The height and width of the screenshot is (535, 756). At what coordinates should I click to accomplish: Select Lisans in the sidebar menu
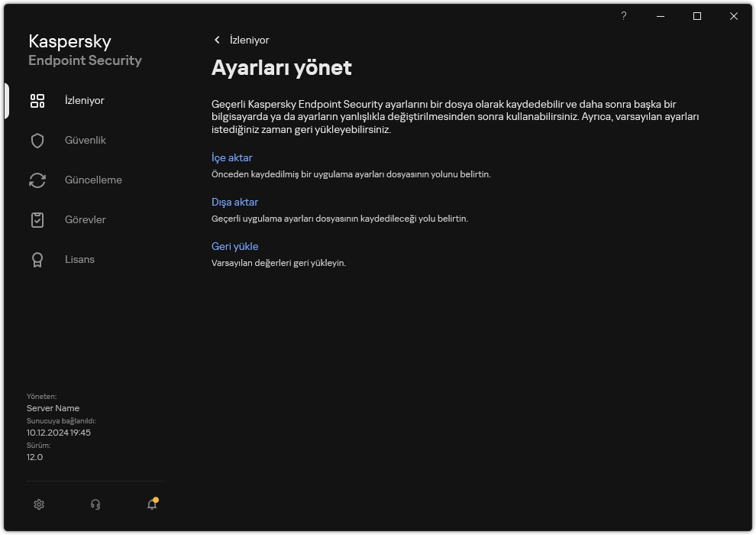pyautogui.click(x=79, y=259)
